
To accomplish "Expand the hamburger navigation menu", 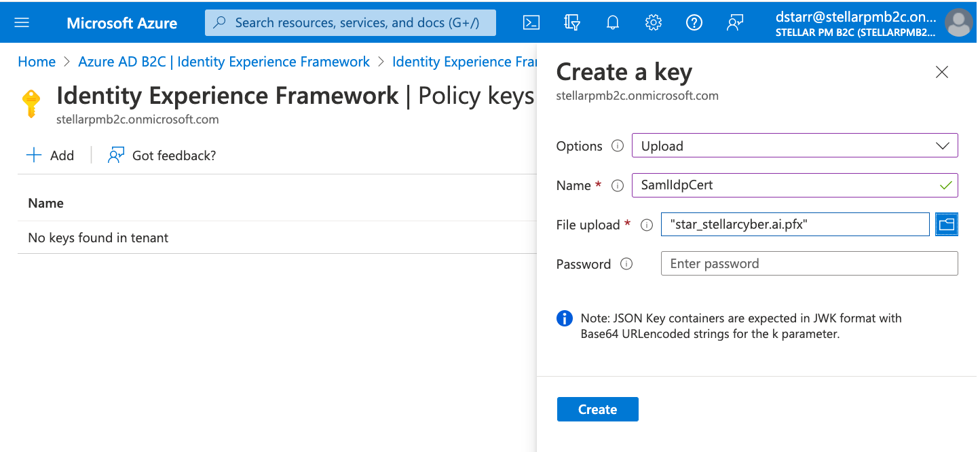I will (x=22, y=22).
